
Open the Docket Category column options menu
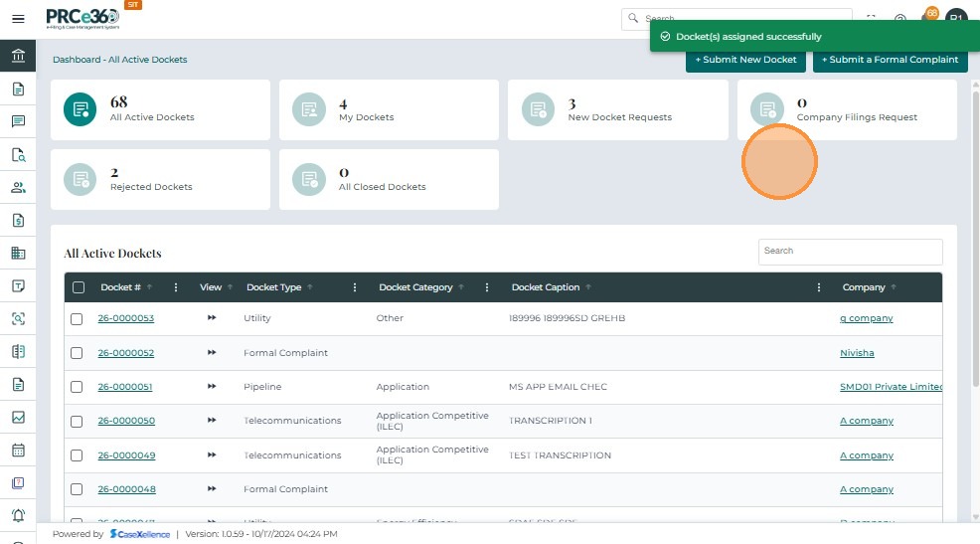point(487,287)
